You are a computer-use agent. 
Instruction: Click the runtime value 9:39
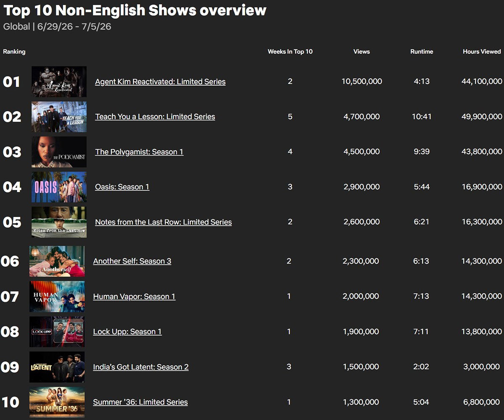click(422, 151)
